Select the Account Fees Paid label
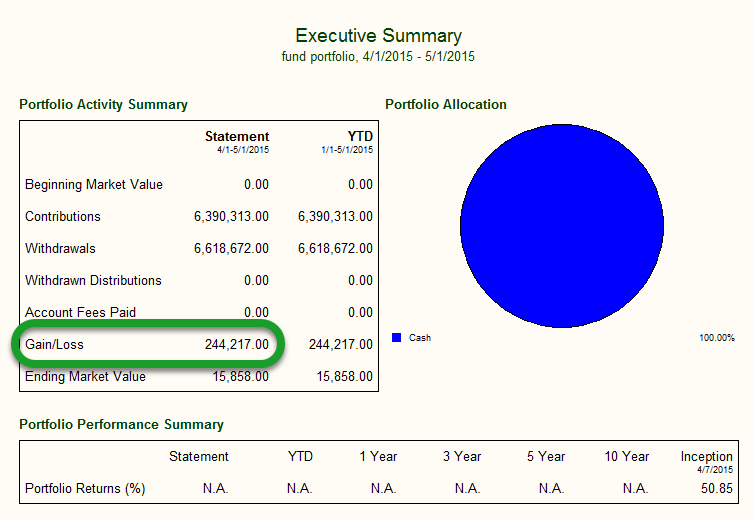 coord(80,312)
